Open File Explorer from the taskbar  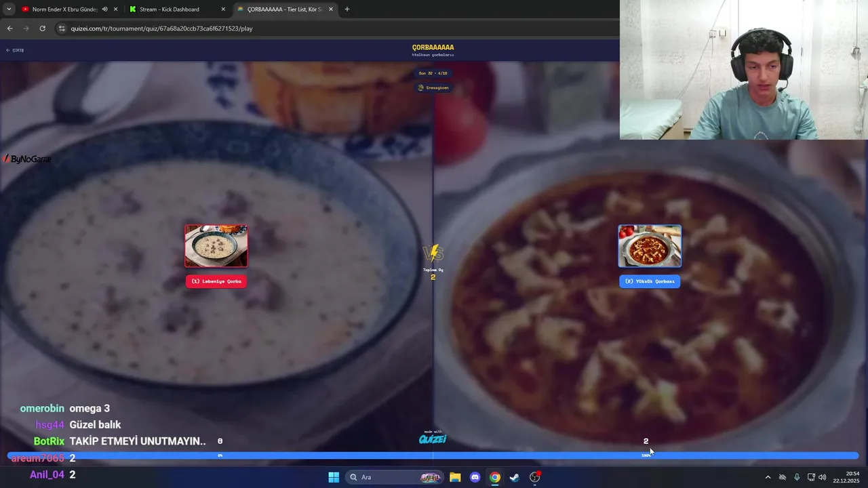tap(455, 477)
